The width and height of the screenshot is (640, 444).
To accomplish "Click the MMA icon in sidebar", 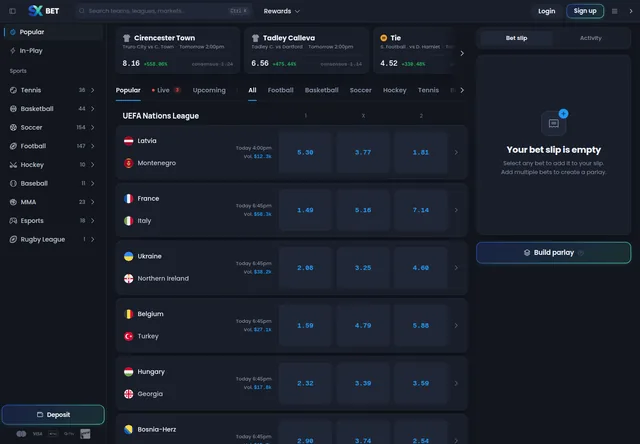I will [13, 202].
